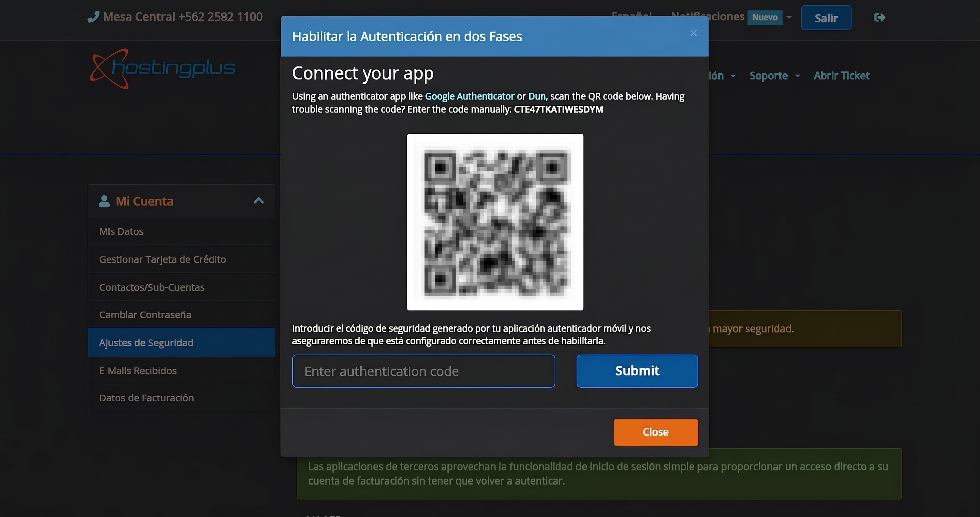Viewport: 980px width, 517px height.
Task: Click the Submit button
Action: tap(637, 371)
